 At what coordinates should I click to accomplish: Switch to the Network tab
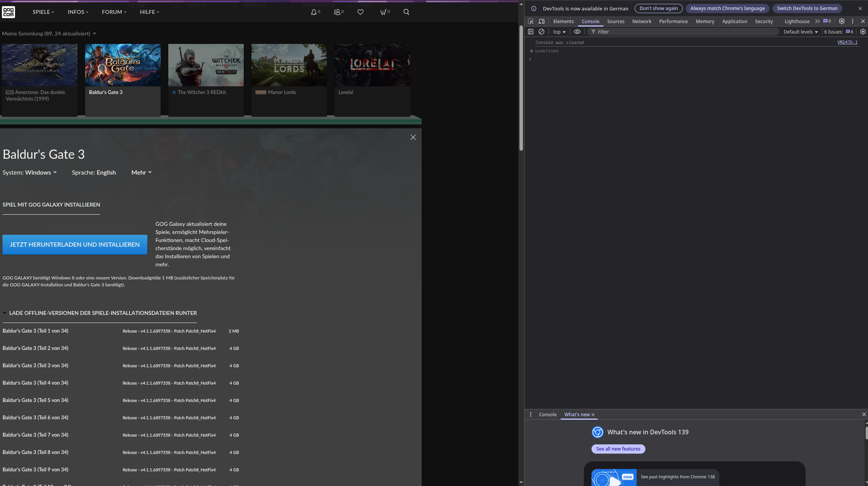pyautogui.click(x=642, y=21)
